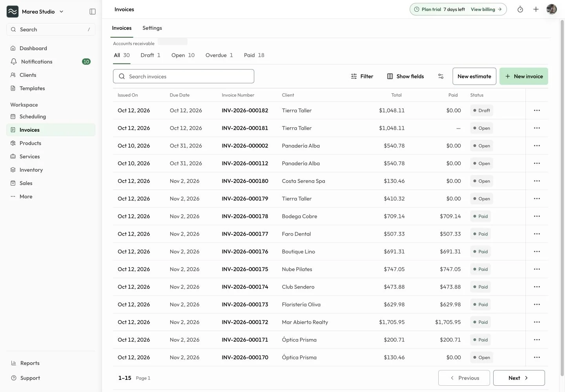Screen dimensions: 565x392
Task: Open row actions for INV-2026-000182
Action: point(537,111)
